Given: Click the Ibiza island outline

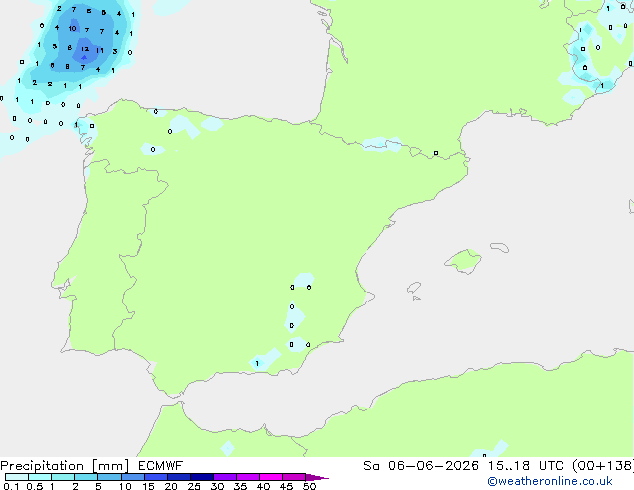Looking at the screenshot, I should pos(414,288).
